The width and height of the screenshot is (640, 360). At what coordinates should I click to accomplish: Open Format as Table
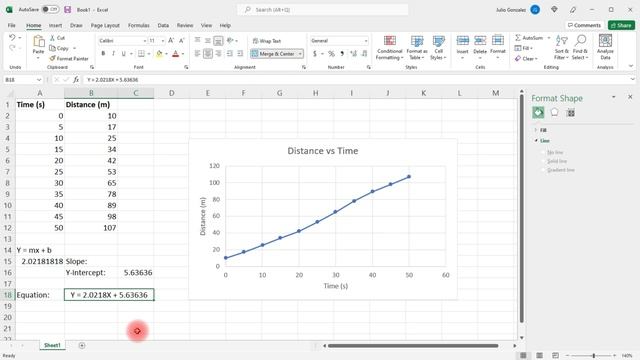[x=417, y=48]
